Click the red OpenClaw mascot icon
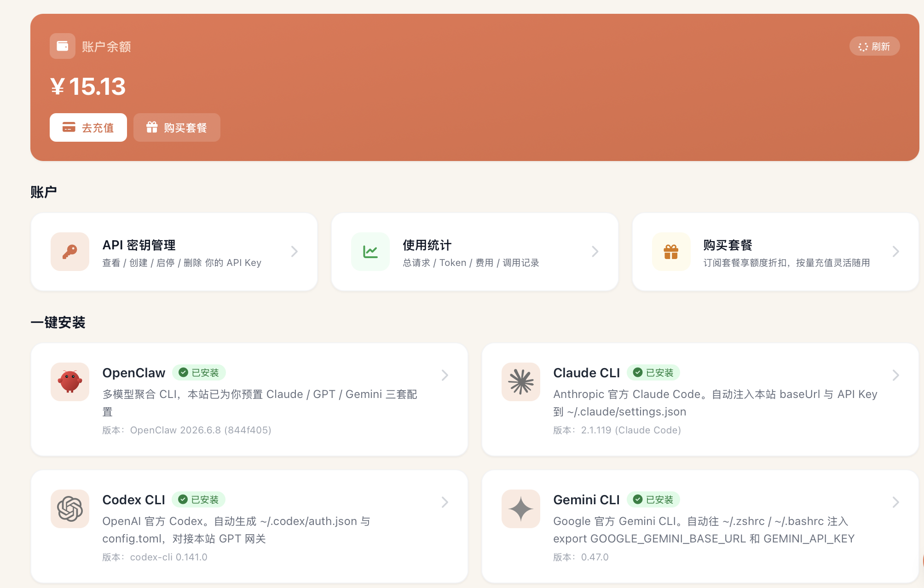The height and width of the screenshot is (588, 924). pyautogui.click(x=70, y=382)
